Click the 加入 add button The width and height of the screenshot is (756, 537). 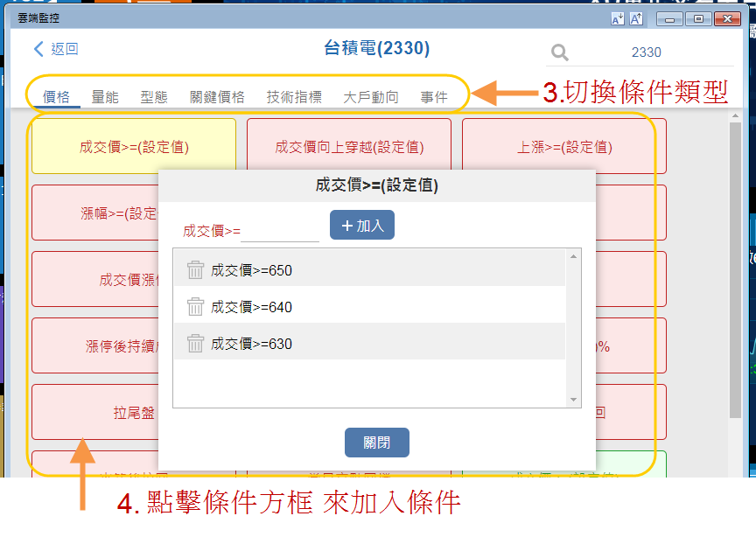362,225
